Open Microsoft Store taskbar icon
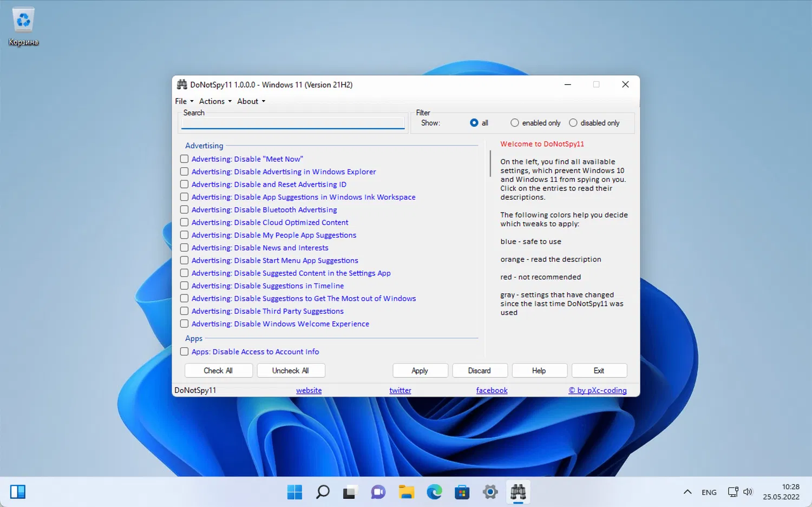Image resolution: width=812 pixels, height=507 pixels. (x=462, y=492)
